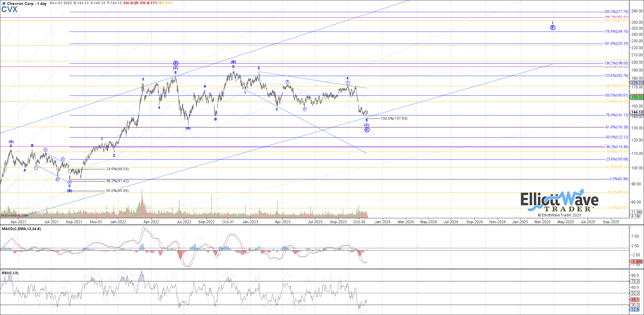Click the 0.0%(92.86) Fibonacci level label
This screenshot has height=315, width=644.
[619, 179]
